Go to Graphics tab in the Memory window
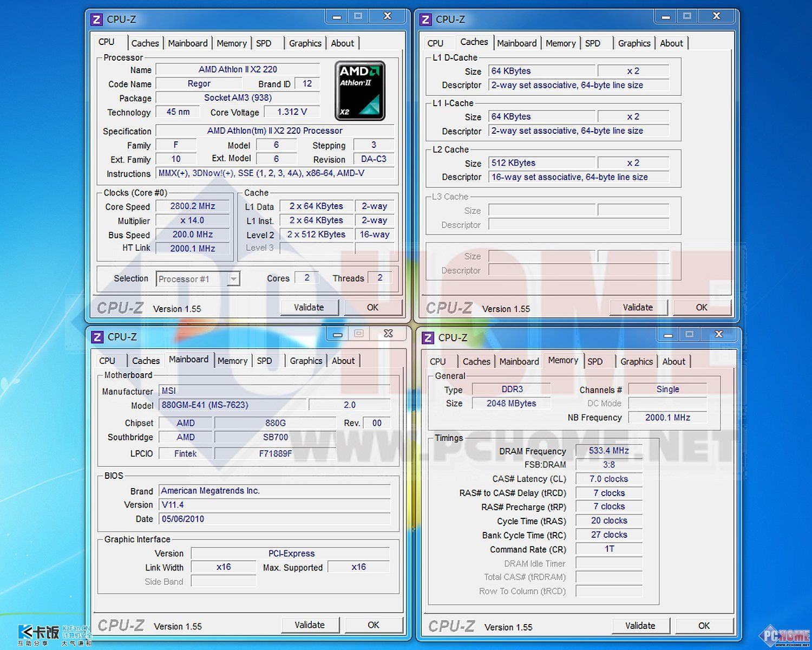812x650 pixels. (x=637, y=362)
